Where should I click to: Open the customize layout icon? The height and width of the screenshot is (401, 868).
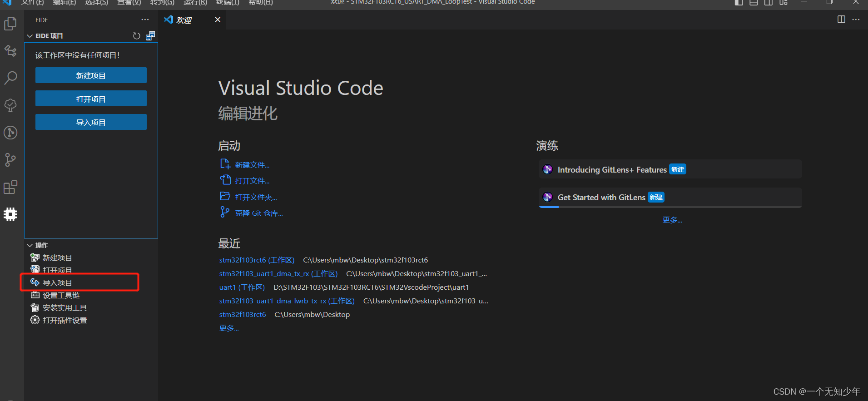[784, 2]
